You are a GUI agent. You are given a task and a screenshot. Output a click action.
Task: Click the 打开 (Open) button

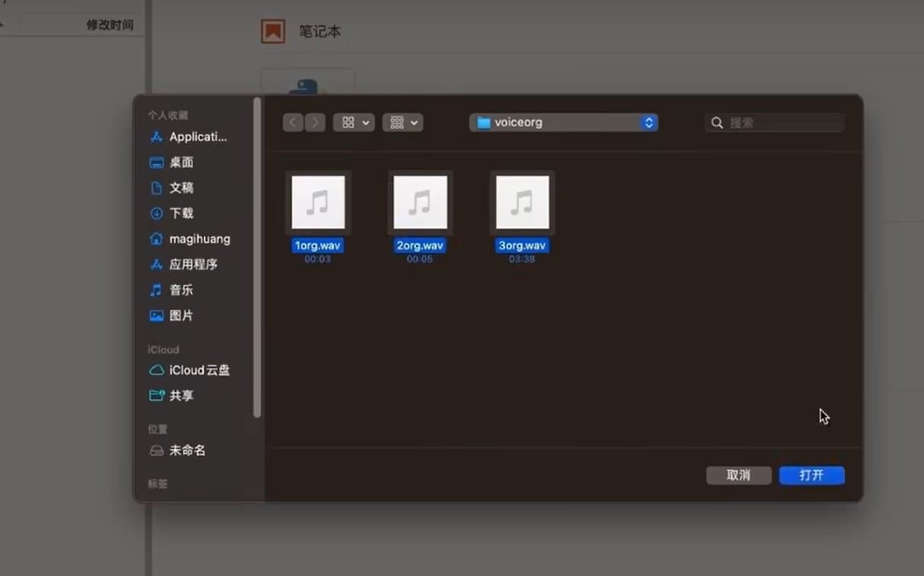pos(811,475)
